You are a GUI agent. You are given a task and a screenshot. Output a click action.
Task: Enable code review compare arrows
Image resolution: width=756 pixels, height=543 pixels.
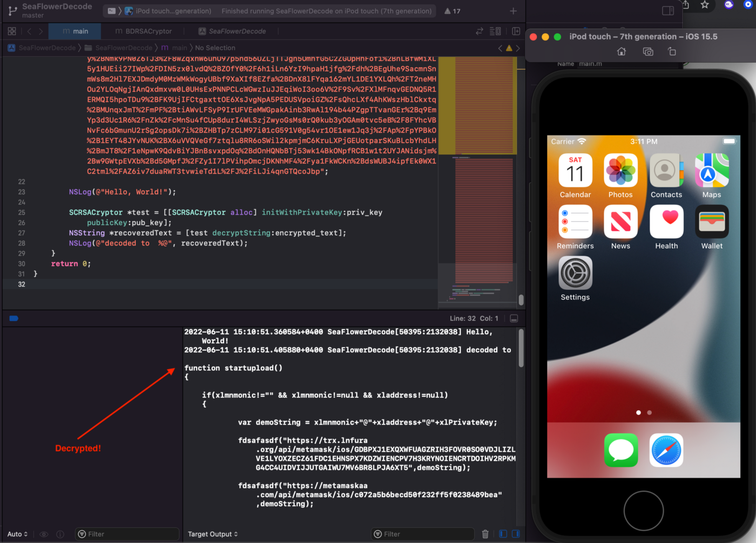479,31
